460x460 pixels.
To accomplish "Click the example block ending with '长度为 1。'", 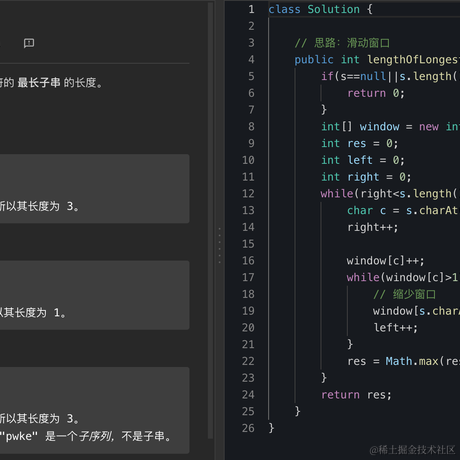I will point(95,295).
